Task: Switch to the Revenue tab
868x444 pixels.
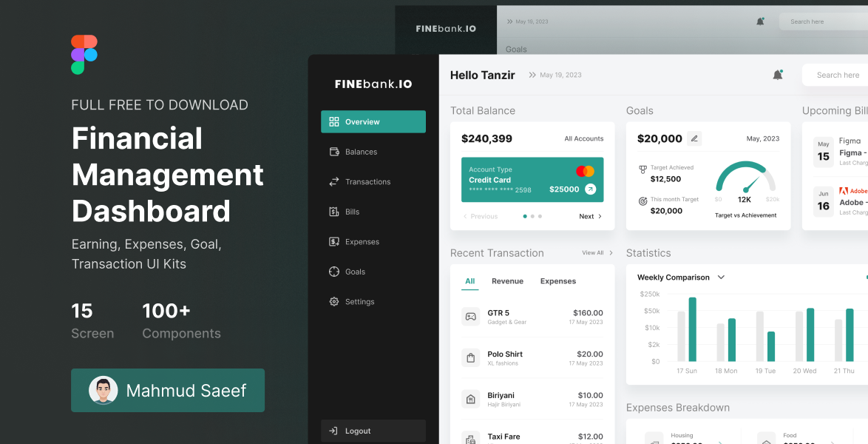Action: [x=507, y=281]
